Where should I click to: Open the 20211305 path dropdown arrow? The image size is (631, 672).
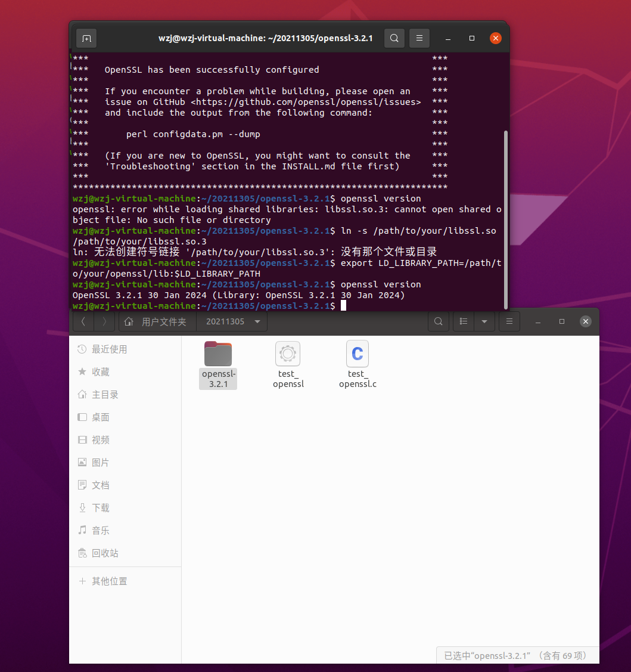(257, 321)
